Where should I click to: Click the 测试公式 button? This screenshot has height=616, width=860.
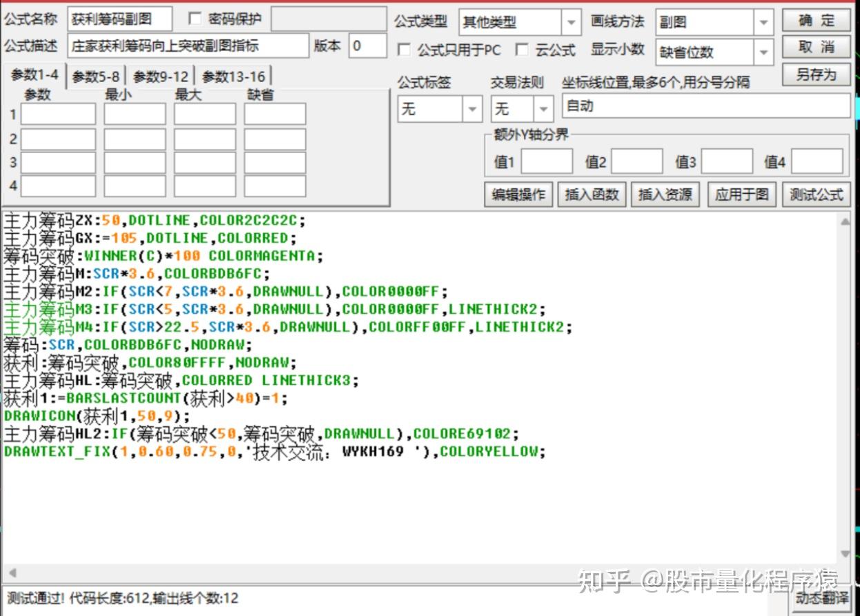pyautogui.click(x=817, y=195)
